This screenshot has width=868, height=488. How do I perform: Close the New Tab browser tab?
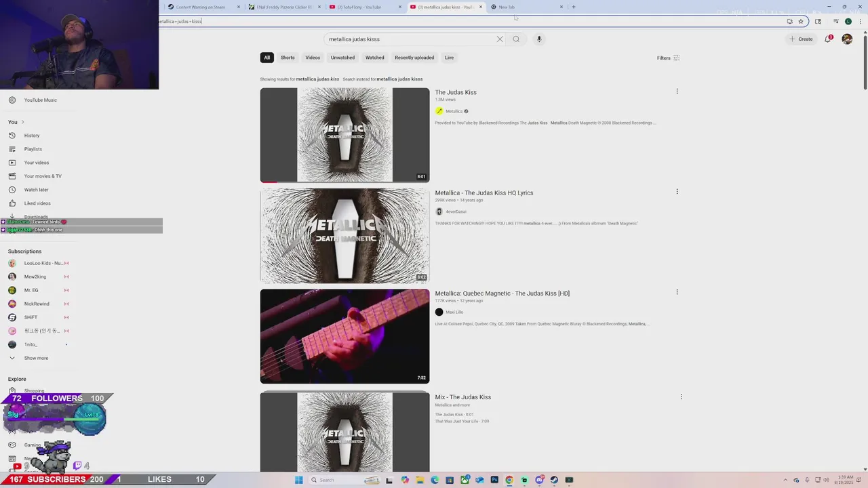[561, 7]
